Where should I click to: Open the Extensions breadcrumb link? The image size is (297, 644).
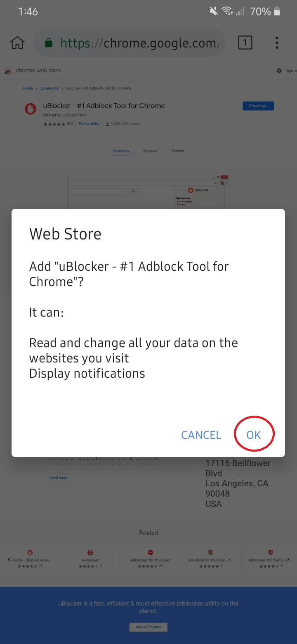click(x=49, y=88)
